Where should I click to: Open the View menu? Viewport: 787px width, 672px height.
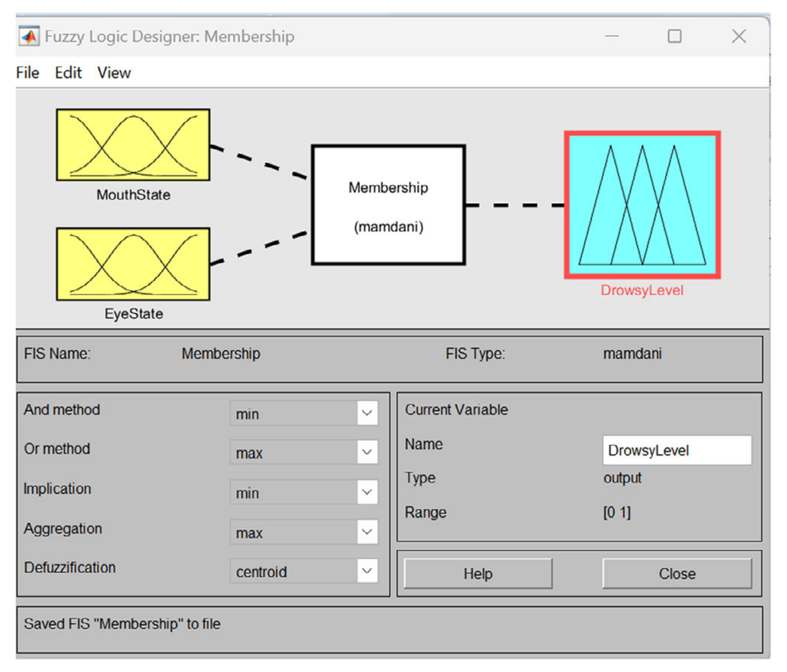click(x=114, y=72)
